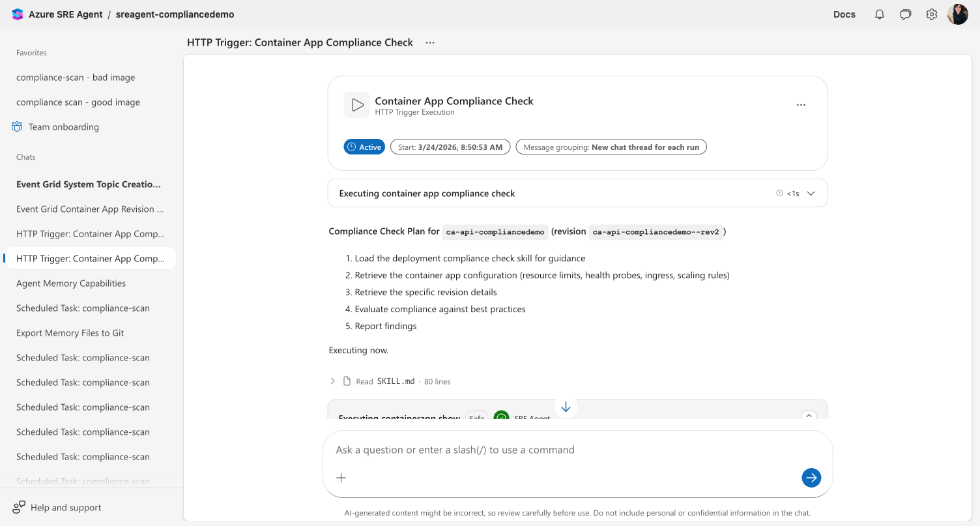Click the Team onboarding people icon
980x526 pixels.
(17, 126)
